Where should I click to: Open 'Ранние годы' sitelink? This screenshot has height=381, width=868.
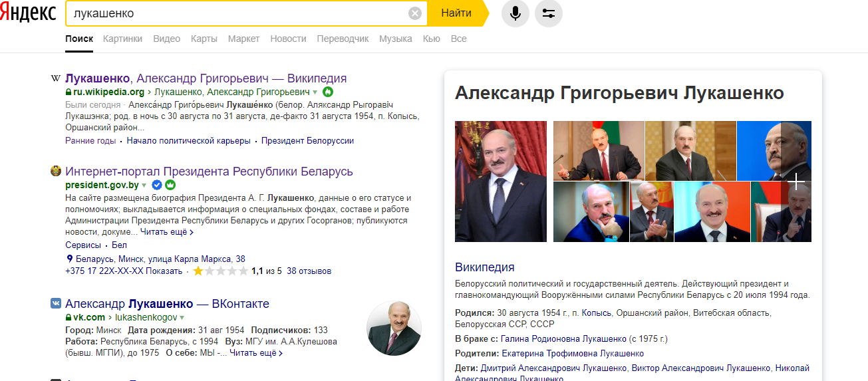(90, 141)
